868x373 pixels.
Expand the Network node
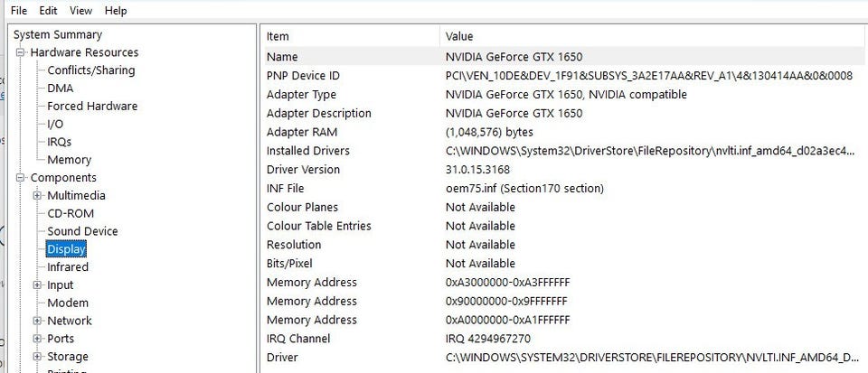(37, 321)
